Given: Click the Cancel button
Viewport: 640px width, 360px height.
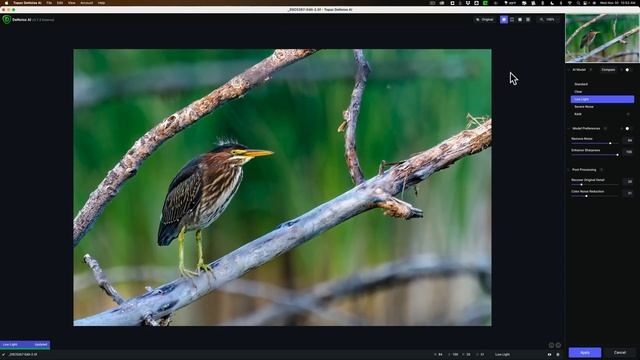Looking at the screenshot, I should coord(620,353).
